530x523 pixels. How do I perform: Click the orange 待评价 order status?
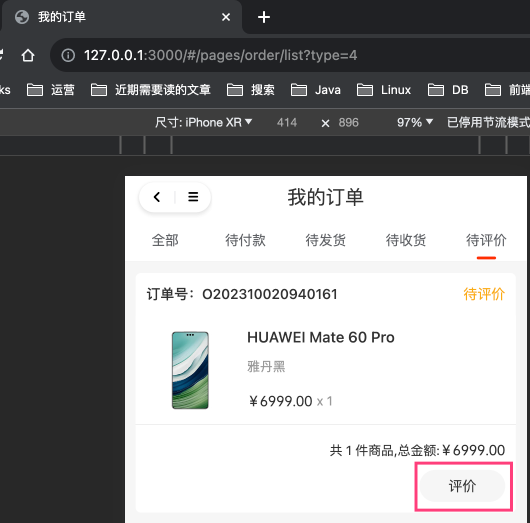point(484,294)
